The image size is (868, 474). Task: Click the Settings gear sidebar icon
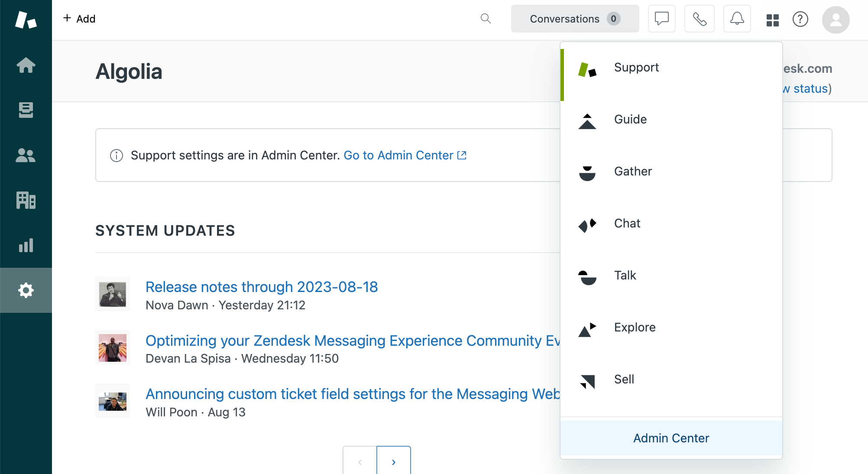coord(26,290)
